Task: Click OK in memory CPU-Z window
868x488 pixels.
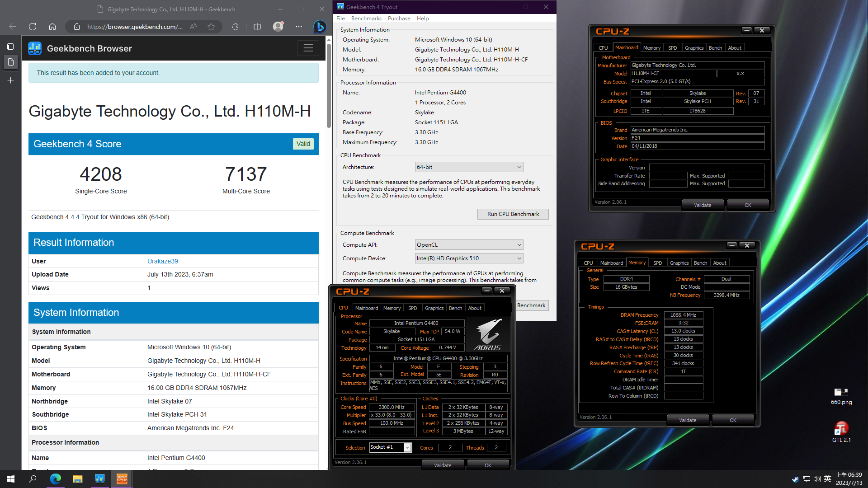Action: click(733, 420)
